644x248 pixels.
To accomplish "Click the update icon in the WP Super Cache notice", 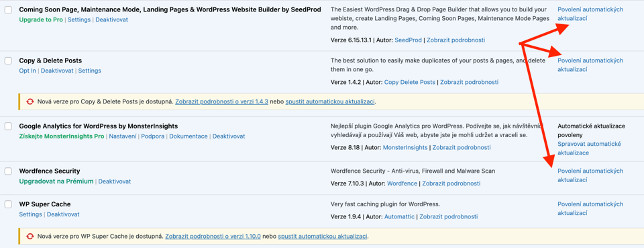I will point(30,237).
